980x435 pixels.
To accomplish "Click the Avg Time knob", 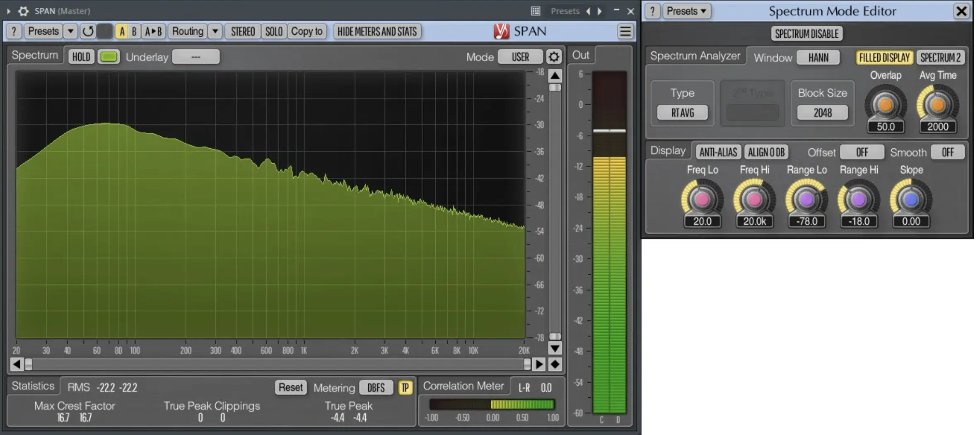I will [937, 105].
